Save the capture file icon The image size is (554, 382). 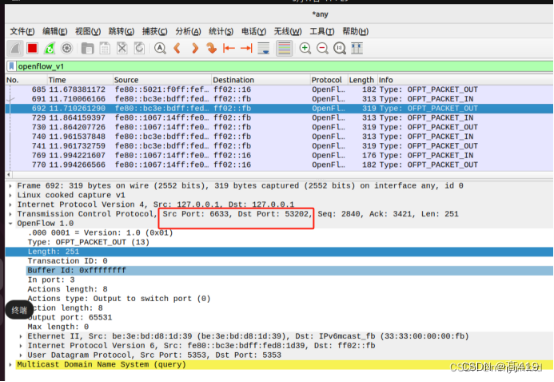coord(105,48)
